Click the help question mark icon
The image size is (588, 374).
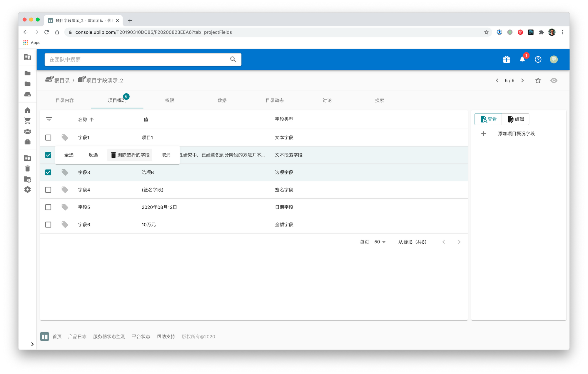(538, 59)
